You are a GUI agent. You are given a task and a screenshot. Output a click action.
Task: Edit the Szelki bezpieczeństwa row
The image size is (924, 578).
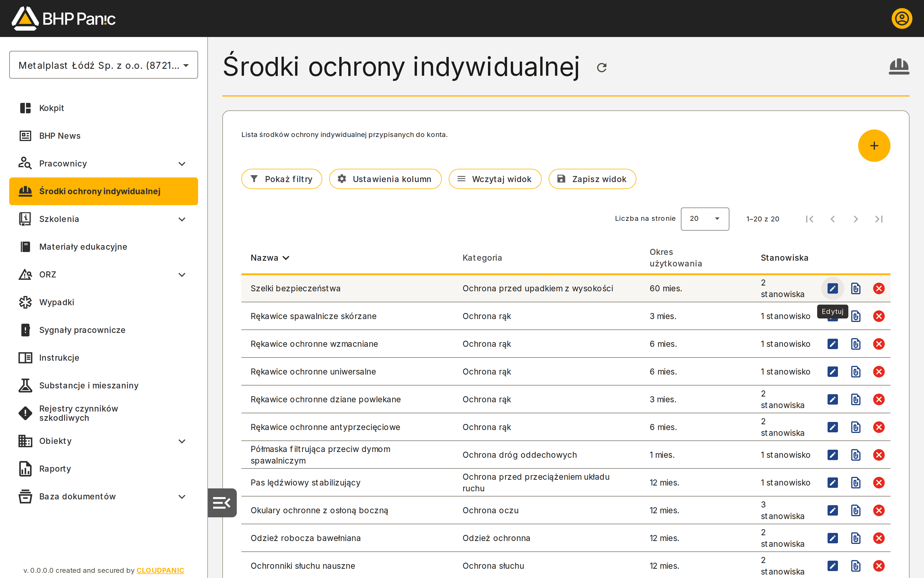click(x=832, y=288)
